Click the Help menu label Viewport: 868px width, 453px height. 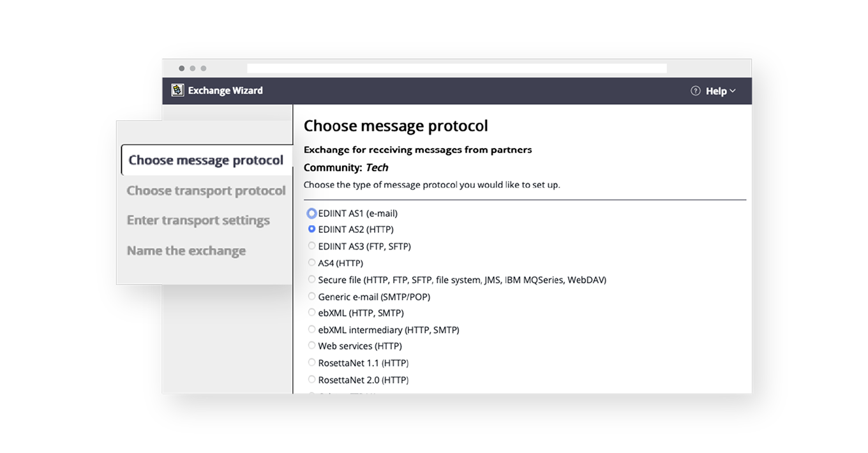[716, 91]
